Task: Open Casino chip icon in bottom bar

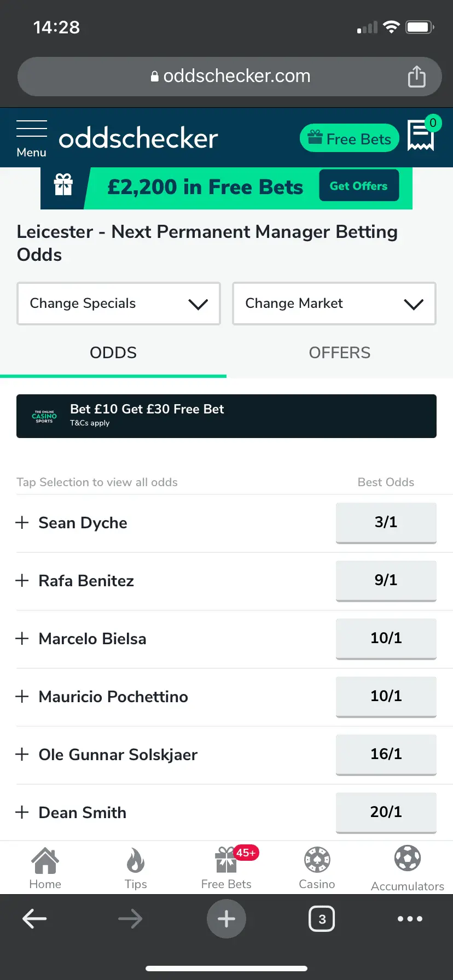Action: (x=317, y=868)
